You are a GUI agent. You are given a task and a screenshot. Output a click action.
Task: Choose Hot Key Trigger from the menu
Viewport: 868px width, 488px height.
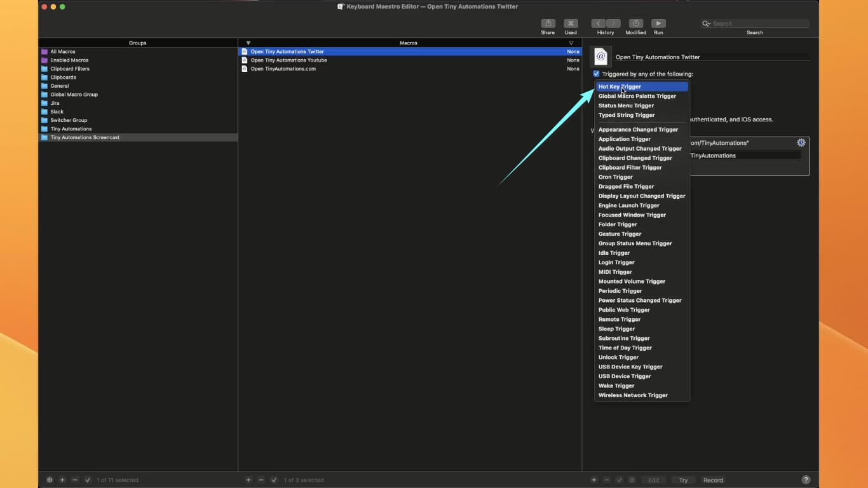[x=642, y=86]
